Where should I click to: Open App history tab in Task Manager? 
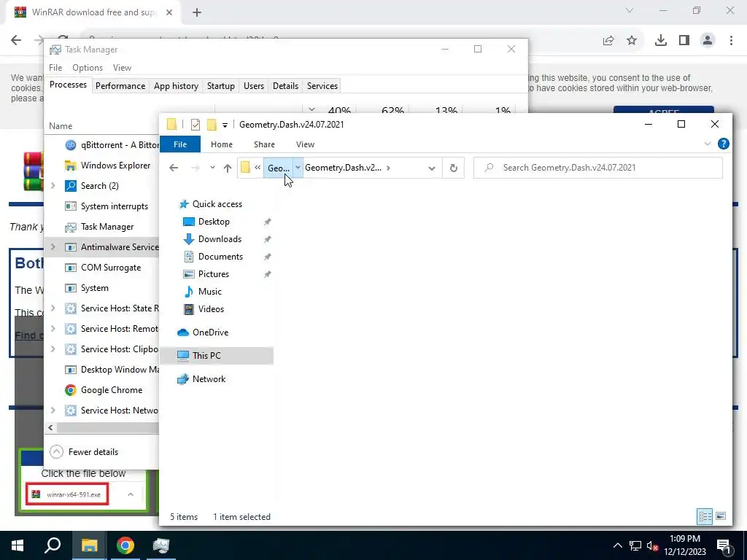[176, 86]
